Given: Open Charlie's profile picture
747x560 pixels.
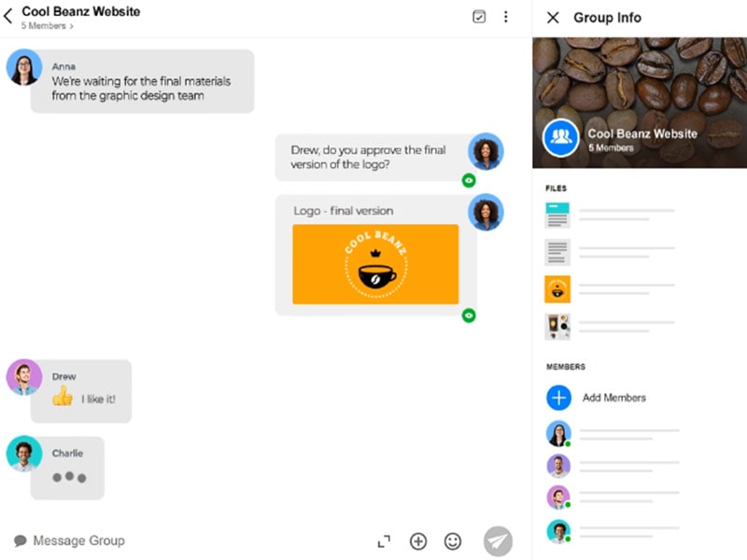Looking at the screenshot, I should tap(22, 455).
